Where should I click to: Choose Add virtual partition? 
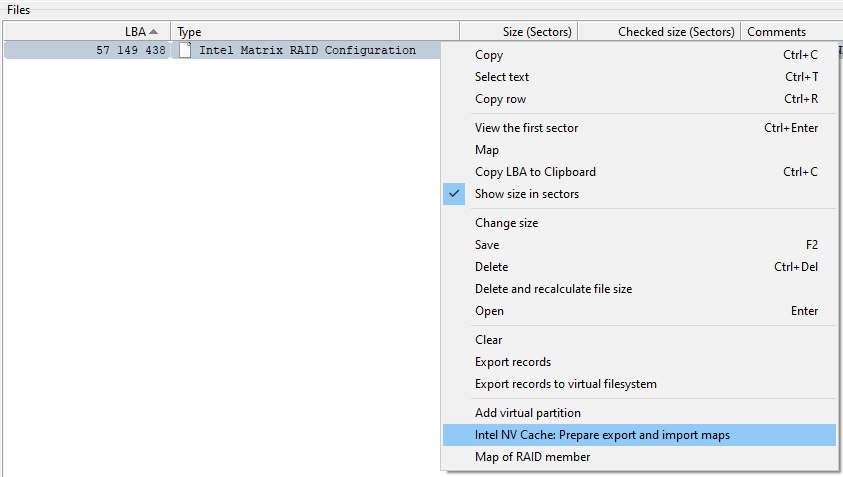click(x=527, y=413)
